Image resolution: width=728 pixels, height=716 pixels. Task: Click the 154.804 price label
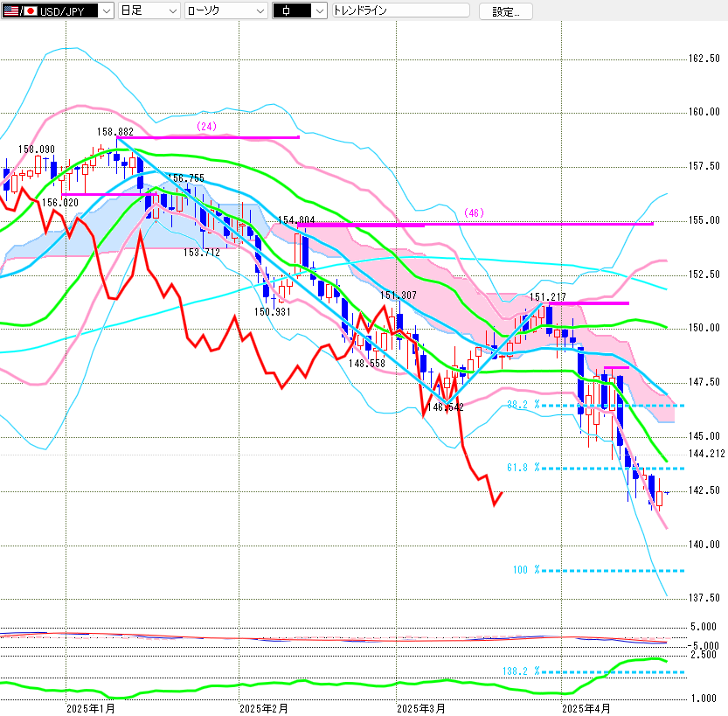pos(296,220)
